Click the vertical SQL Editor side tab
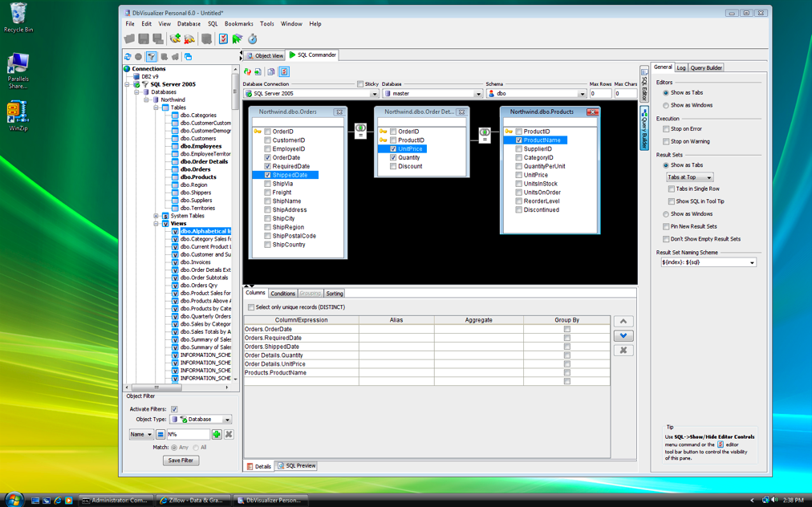 pyautogui.click(x=644, y=84)
